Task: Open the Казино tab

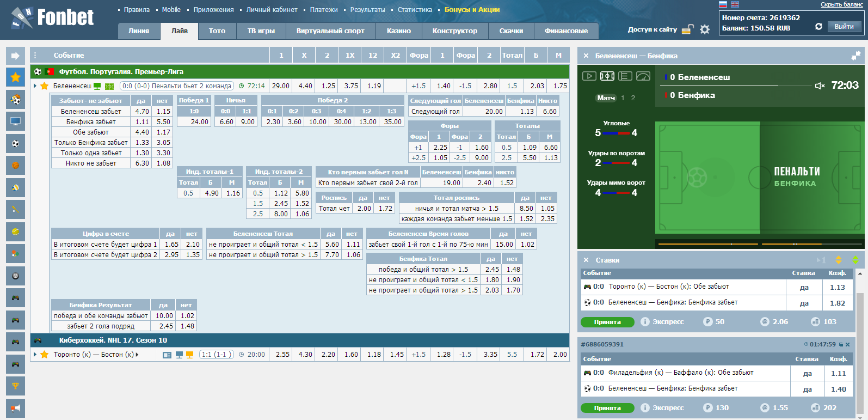Action: tap(399, 31)
